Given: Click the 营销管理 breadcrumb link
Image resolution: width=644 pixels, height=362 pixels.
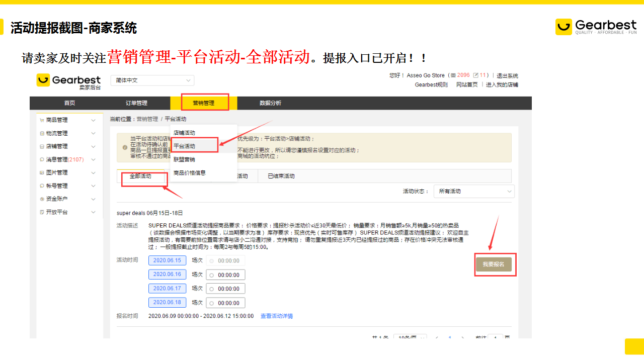Looking at the screenshot, I should point(147,119).
